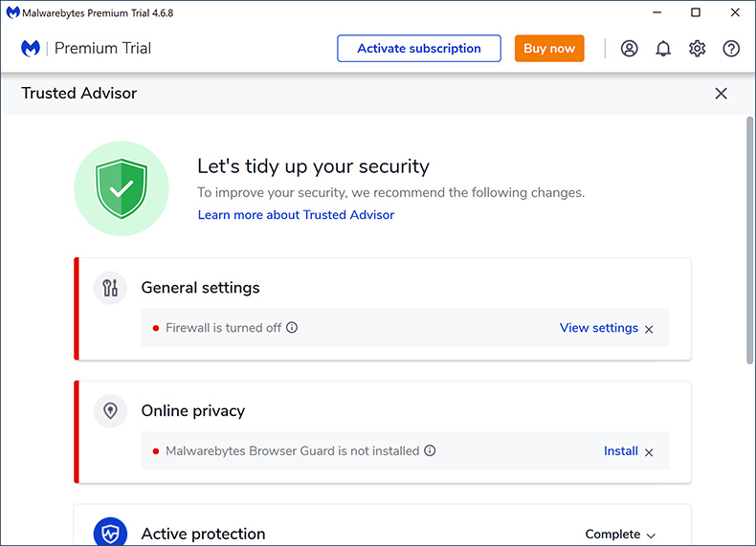756x546 pixels.
Task: Open the notifications bell icon
Action: click(663, 49)
